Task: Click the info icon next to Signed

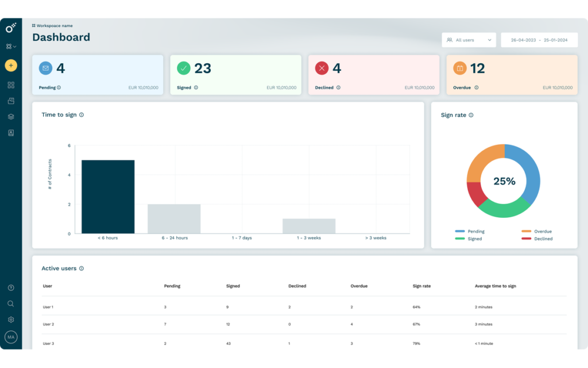Action: [x=196, y=87]
